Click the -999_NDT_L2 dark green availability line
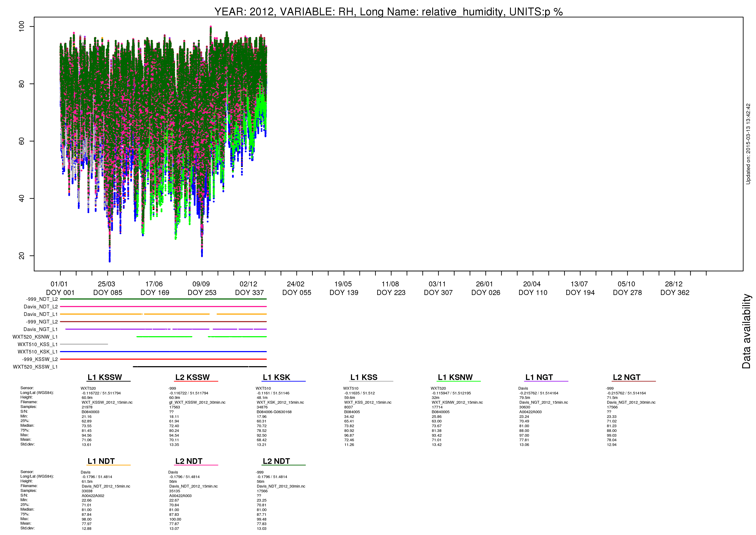The image size is (756, 535). [163, 299]
